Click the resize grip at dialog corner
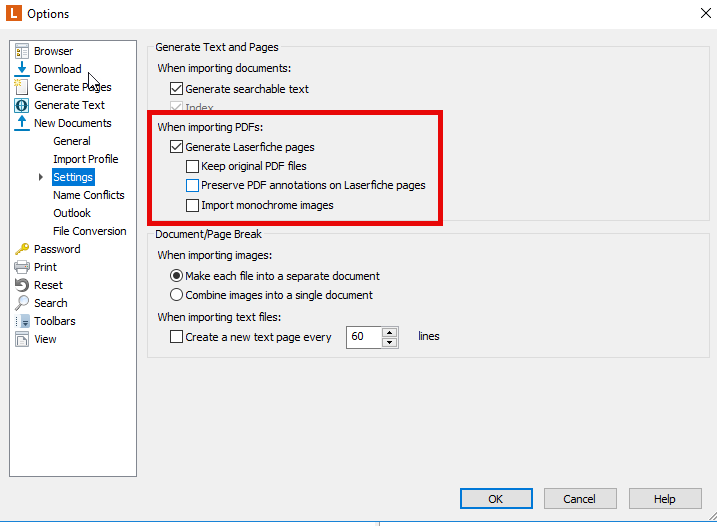Screen dimensions: 717x526 [712, 516]
